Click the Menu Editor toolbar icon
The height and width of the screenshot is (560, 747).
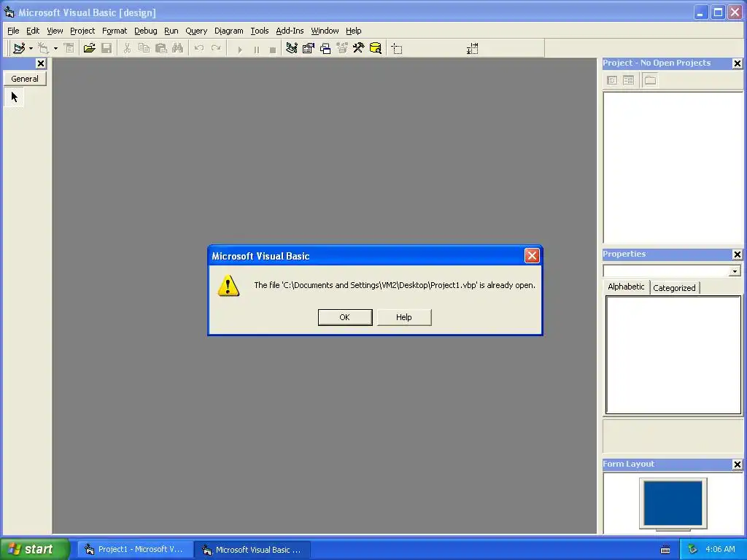(x=69, y=48)
